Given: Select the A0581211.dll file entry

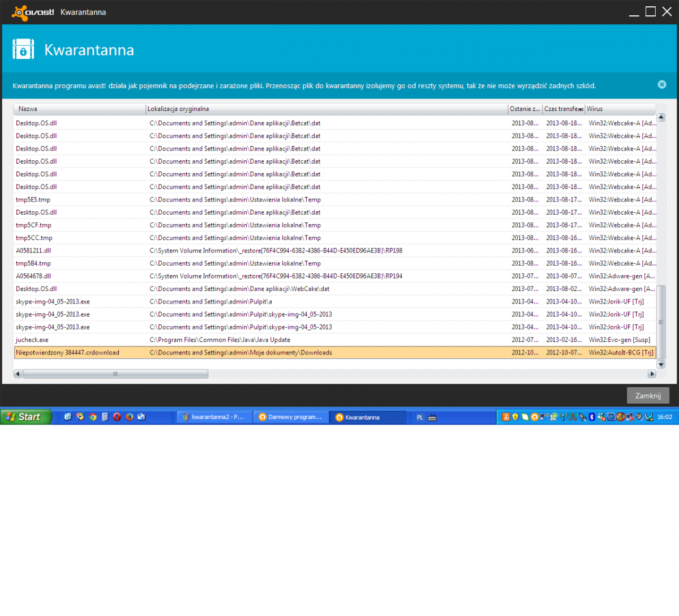Looking at the screenshot, I should [335, 250].
